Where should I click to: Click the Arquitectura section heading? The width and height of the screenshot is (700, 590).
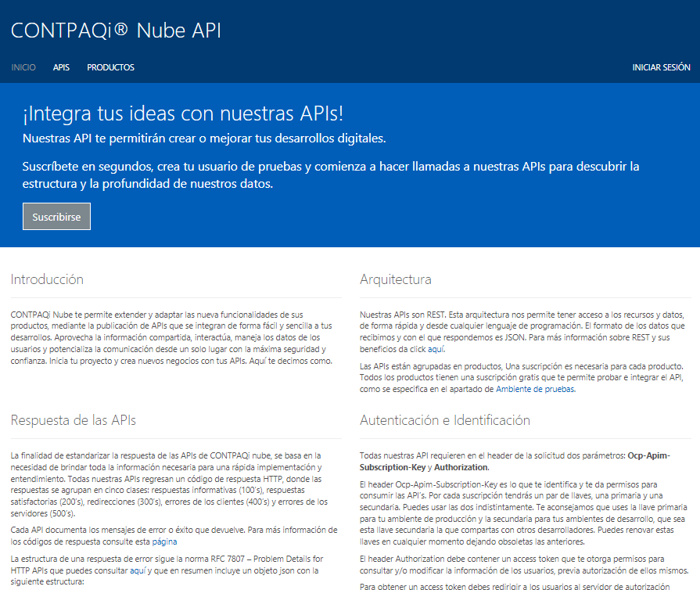click(x=395, y=279)
